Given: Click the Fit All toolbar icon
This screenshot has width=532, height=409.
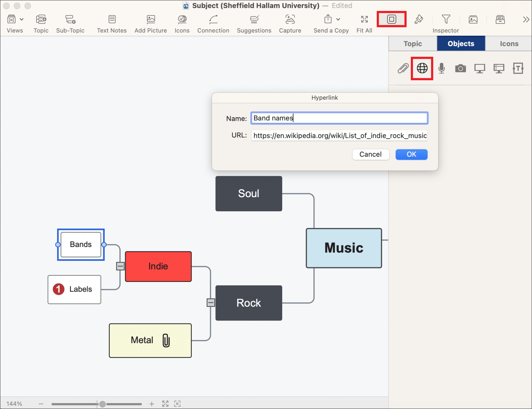Looking at the screenshot, I should tap(364, 19).
